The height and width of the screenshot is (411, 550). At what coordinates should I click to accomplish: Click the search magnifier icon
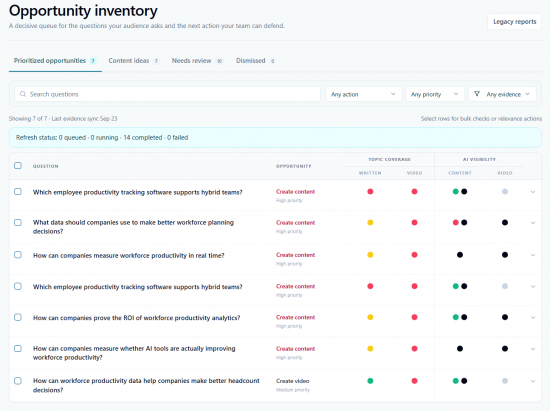click(x=23, y=94)
